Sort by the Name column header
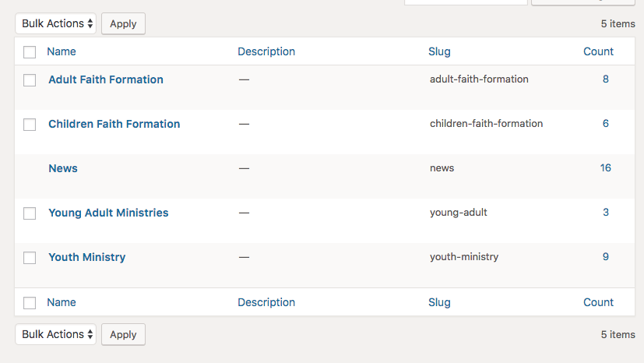Screen dimensions: 644x363 pos(62,51)
